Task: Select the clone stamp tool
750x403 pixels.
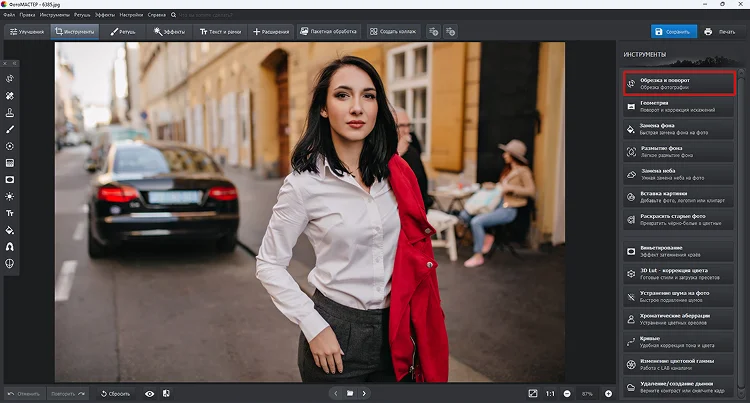Action: pyautogui.click(x=10, y=112)
